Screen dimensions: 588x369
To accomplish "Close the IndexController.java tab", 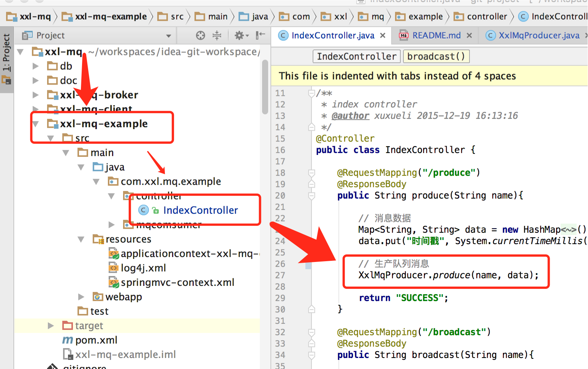I will pyautogui.click(x=383, y=36).
